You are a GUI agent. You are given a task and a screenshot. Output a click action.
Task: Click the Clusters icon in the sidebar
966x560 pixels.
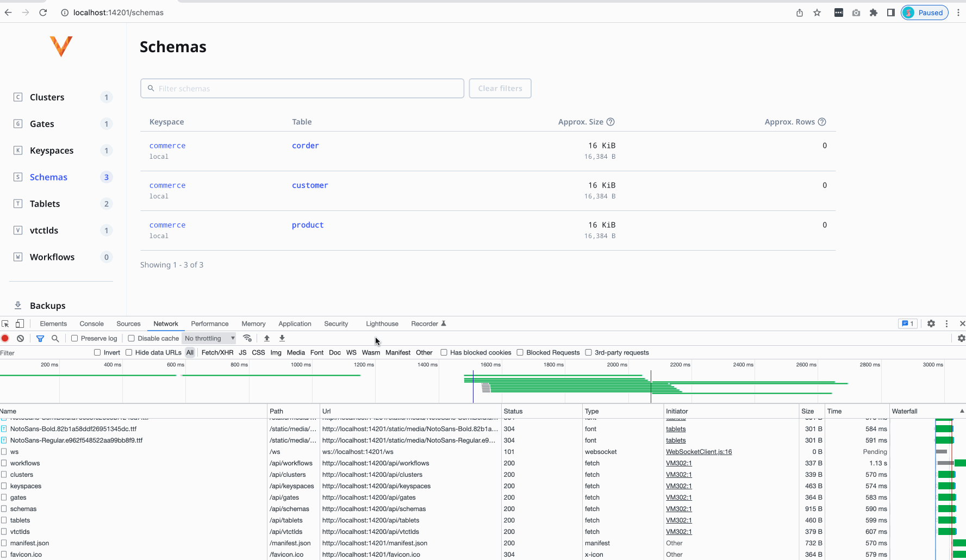click(18, 97)
